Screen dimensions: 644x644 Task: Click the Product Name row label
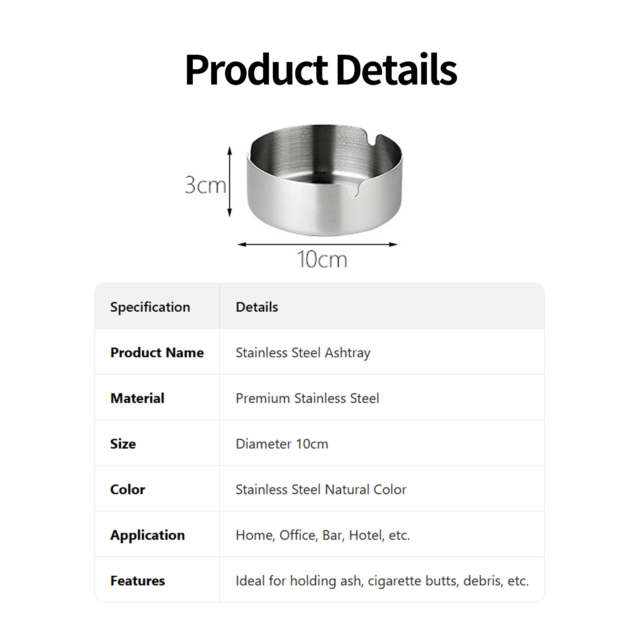(157, 353)
